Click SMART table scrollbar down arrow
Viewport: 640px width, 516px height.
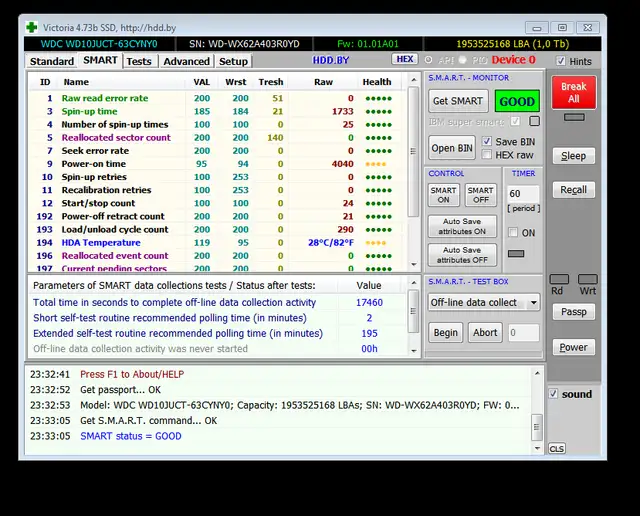[x=413, y=265]
